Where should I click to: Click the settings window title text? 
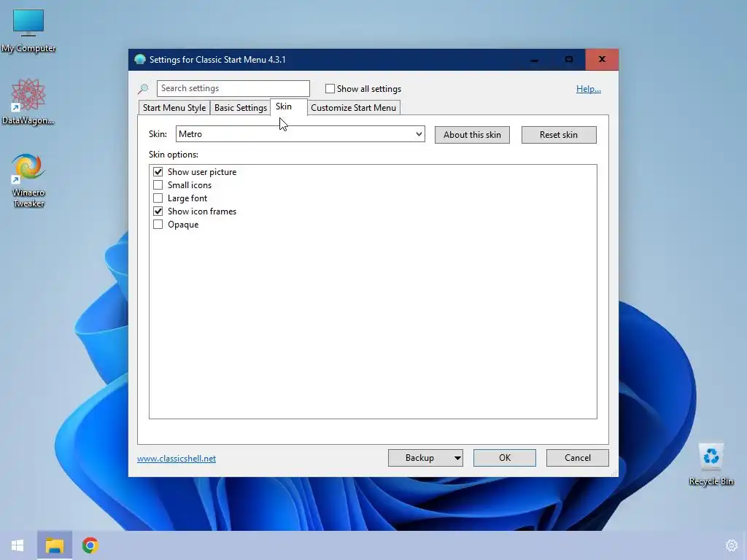[217, 60]
